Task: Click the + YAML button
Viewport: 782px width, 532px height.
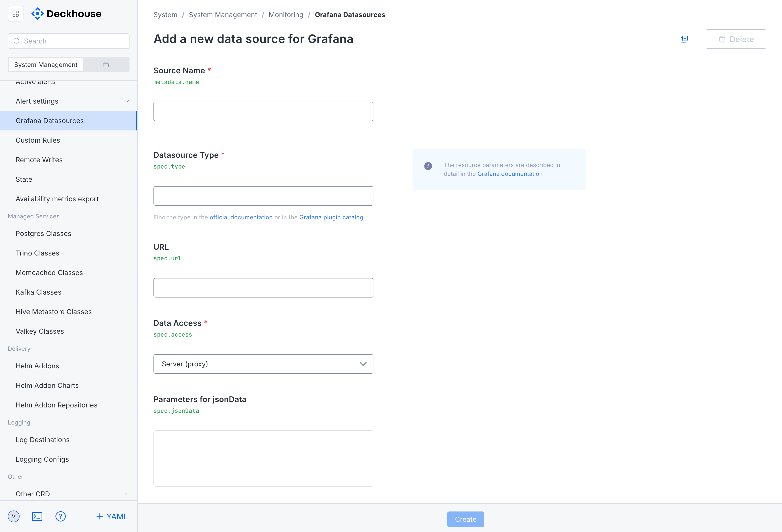Action: 112,516
